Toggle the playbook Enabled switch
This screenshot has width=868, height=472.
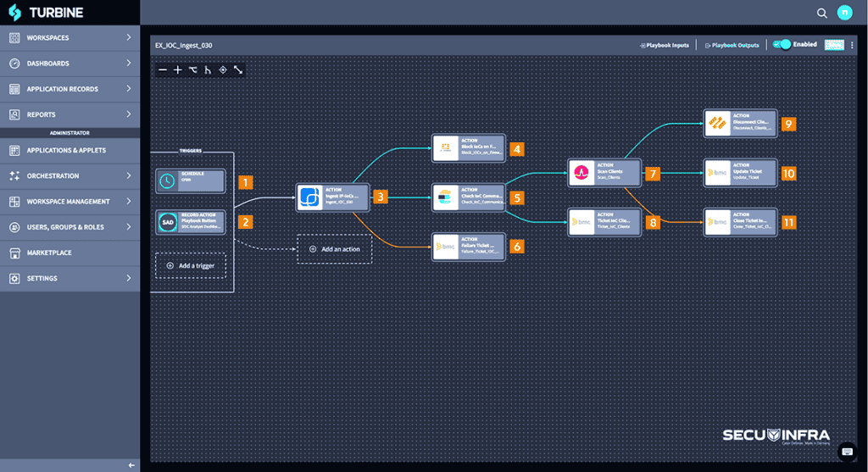(x=782, y=44)
